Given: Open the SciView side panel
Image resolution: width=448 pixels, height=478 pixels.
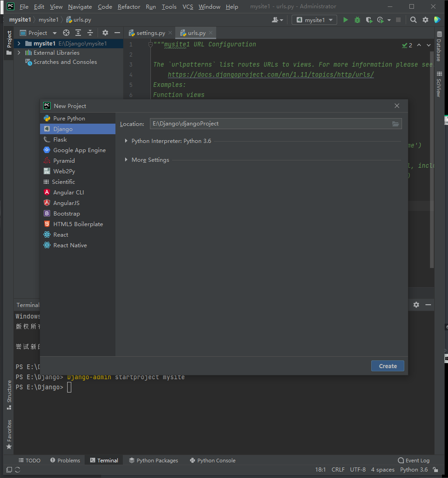Looking at the screenshot, I should (439, 84).
